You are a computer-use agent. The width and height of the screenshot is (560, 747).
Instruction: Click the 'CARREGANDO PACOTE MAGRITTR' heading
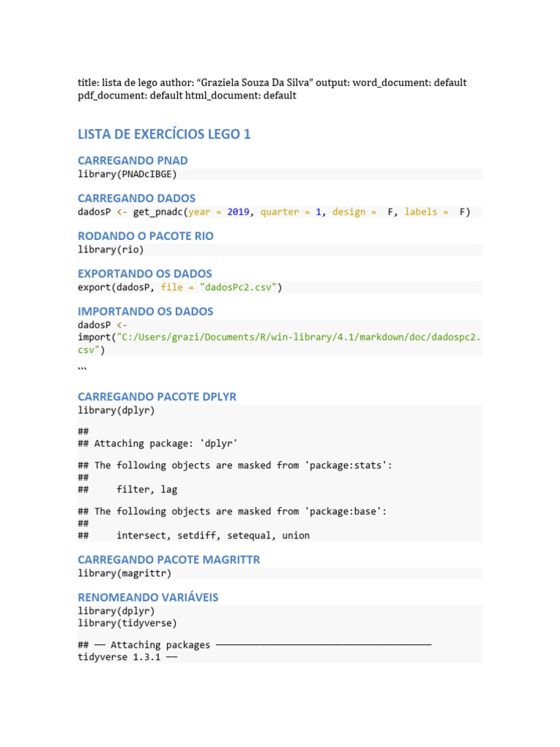click(169, 560)
